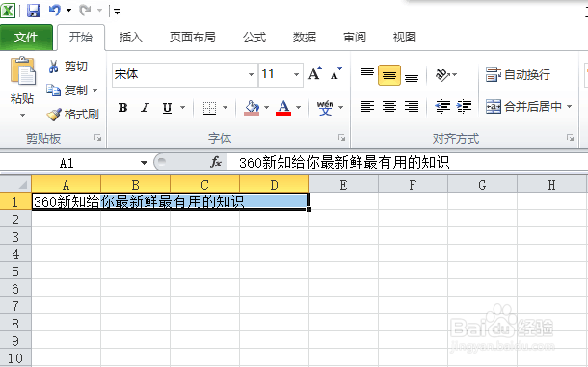
Task: Click the Undo arrow icon
Action: 55,11
